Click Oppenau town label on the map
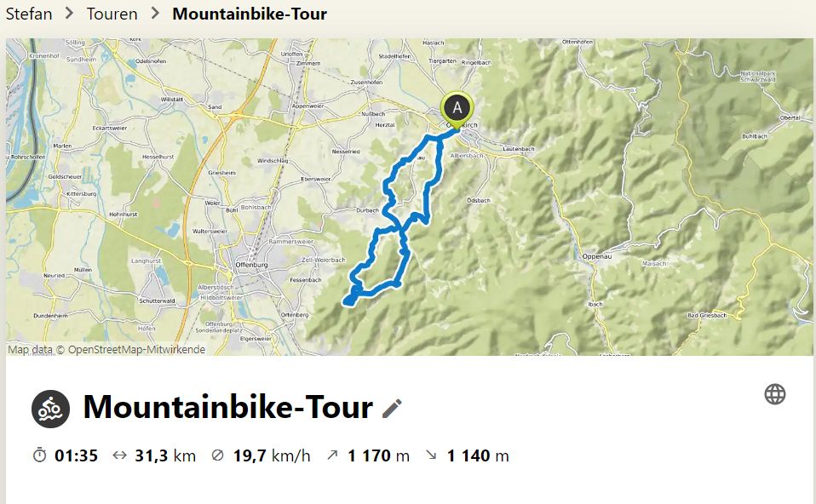Image resolution: width=816 pixels, height=504 pixels. pos(597,256)
